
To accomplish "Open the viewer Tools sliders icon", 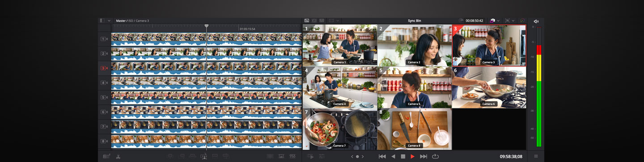I will 322,157.
